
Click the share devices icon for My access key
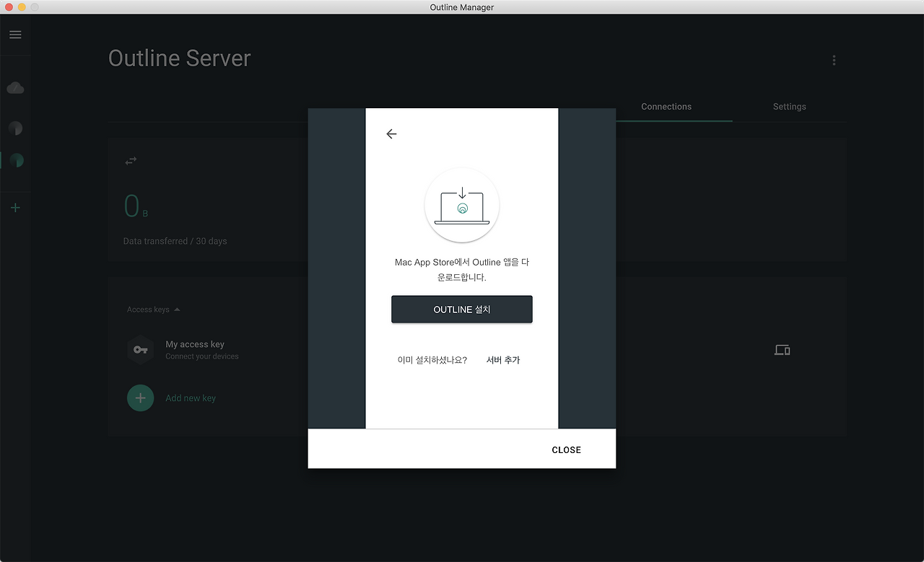coord(782,350)
